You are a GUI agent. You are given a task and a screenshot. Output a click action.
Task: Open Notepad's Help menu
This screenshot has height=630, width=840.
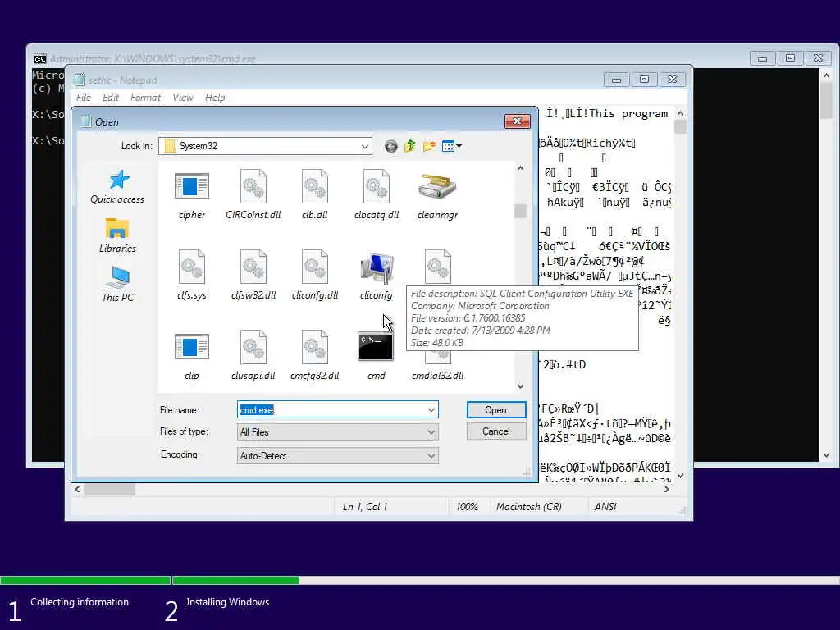tap(215, 98)
